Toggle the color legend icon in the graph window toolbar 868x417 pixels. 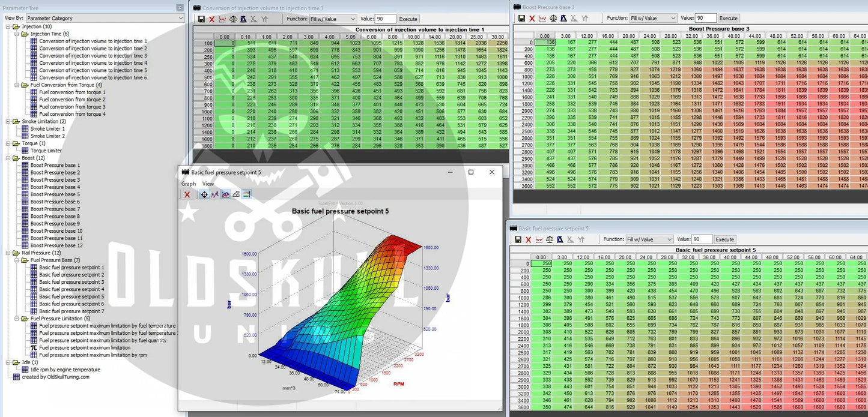(247, 194)
